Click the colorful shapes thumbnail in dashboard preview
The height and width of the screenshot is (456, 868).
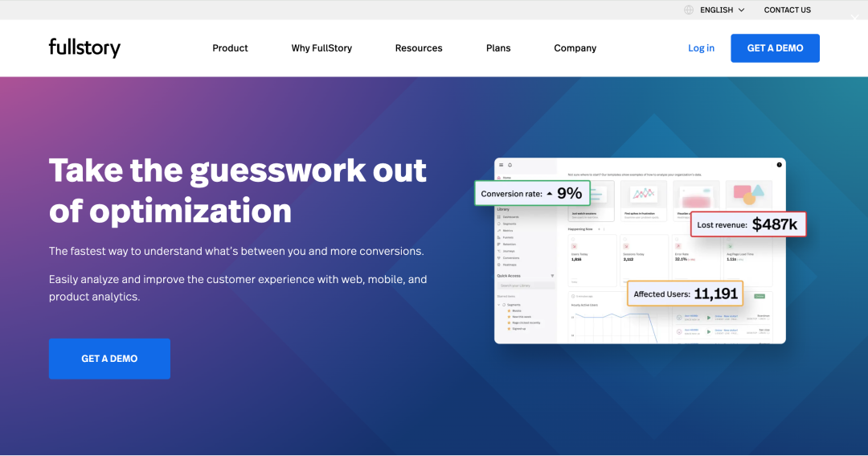coord(748,195)
